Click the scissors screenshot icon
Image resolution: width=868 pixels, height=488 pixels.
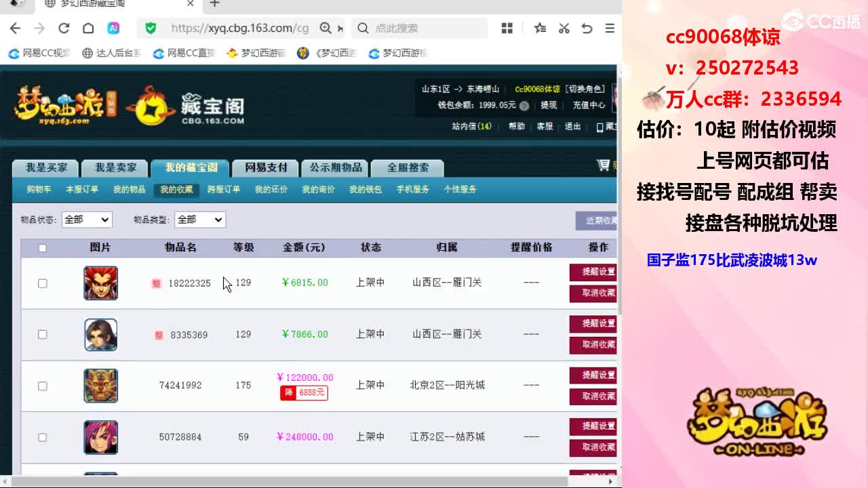tap(564, 28)
